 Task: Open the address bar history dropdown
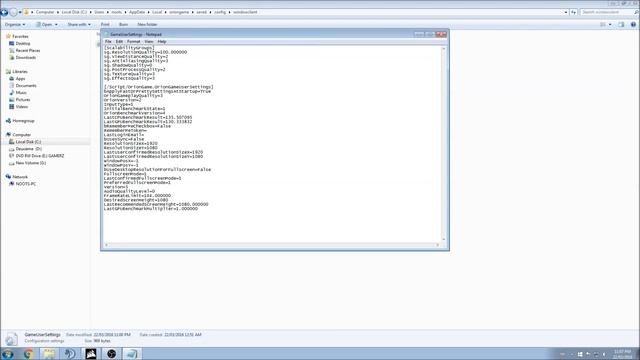coord(566,12)
